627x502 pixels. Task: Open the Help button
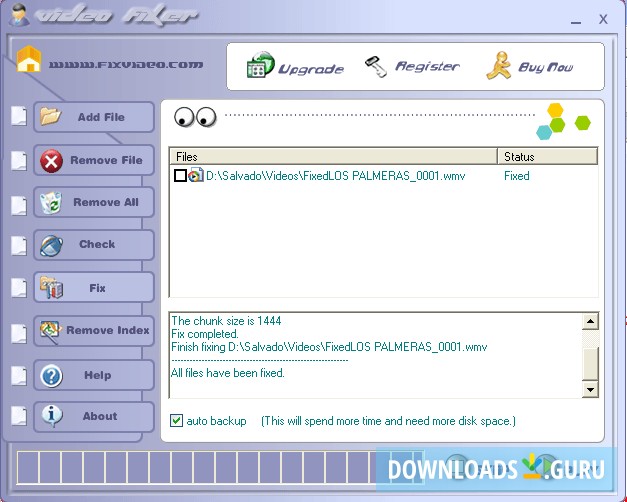coord(94,375)
